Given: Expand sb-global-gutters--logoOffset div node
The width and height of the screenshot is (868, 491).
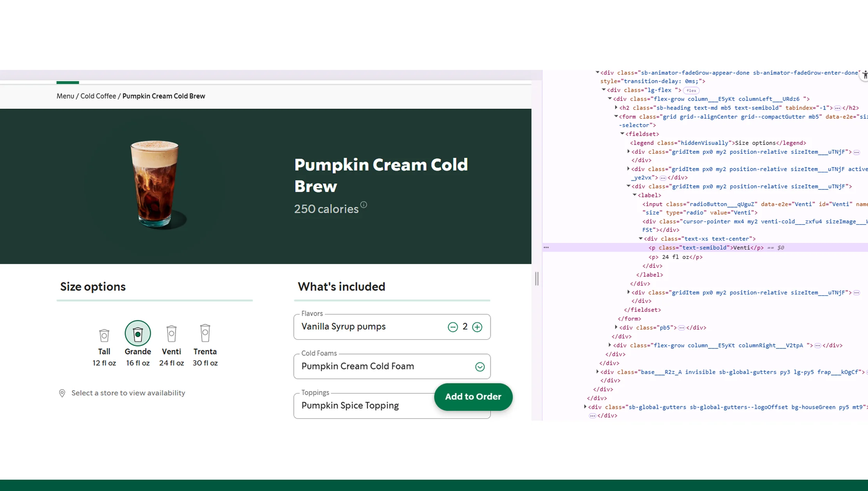Looking at the screenshot, I should pyautogui.click(x=585, y=407).
